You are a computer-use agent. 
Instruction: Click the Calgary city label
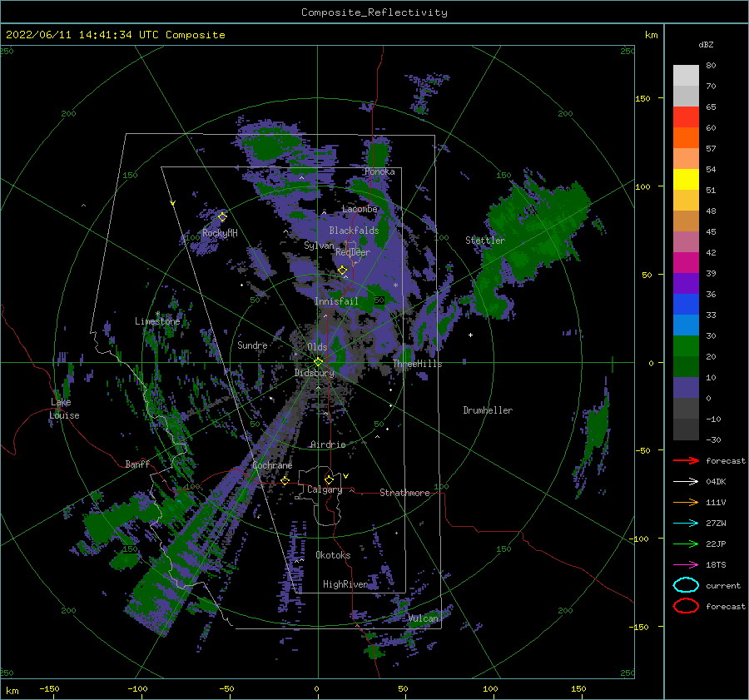click(x=325, y=489)
